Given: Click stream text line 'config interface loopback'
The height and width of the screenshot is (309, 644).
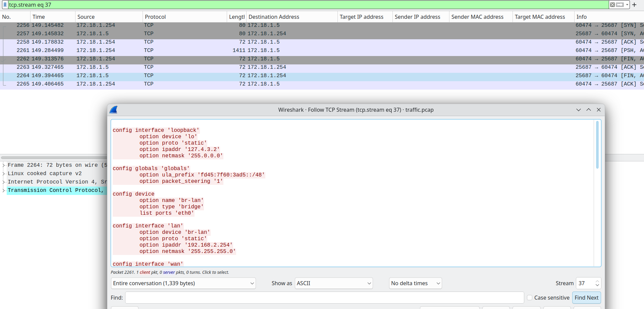Looking at the screenshot, I should [156, 130].
